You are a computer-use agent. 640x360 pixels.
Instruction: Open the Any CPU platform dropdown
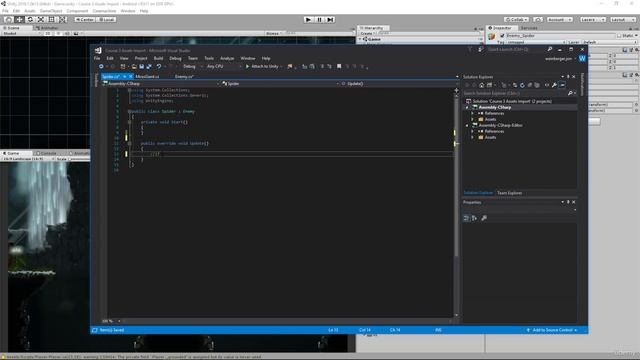pyautogui.click(x=223, y=66)
